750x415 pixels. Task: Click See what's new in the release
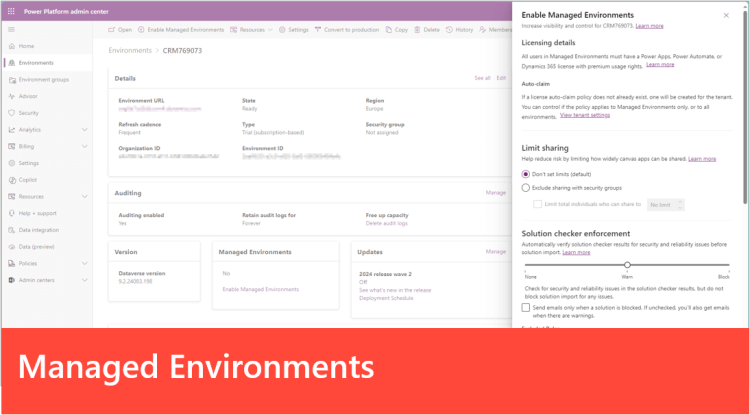pyautogui.click(x=395, y=291)
